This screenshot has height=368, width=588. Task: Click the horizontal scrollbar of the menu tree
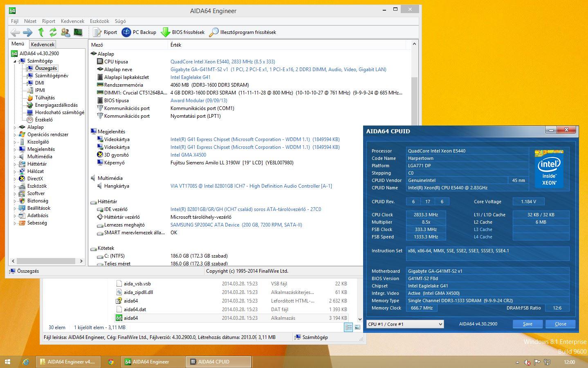pyautogui.click(x=47, y=261)
